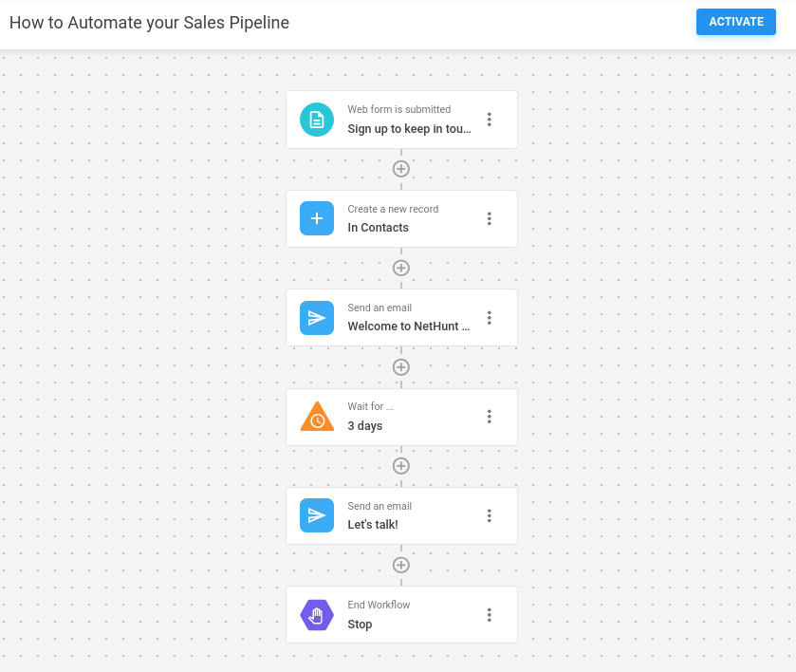This screenshot has width=796, height=672.
Task: Click the teal web form trigger icon
Action: pos(317,120)
